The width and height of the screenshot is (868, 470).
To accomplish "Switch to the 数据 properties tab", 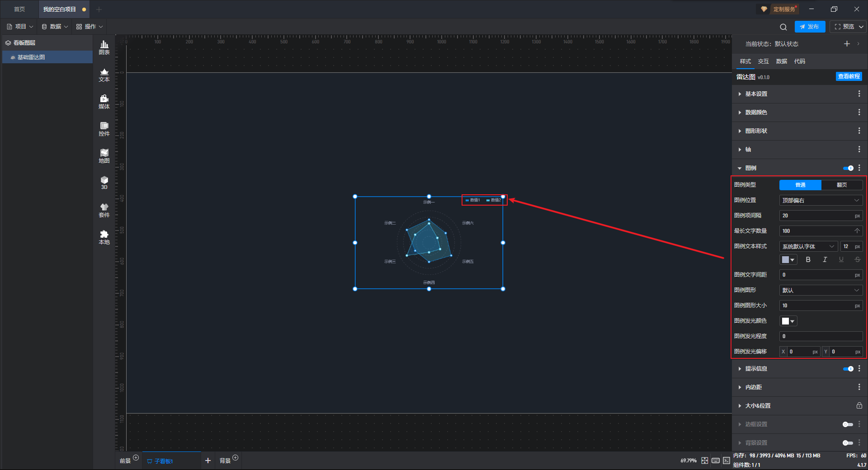I will coord(781,61).
